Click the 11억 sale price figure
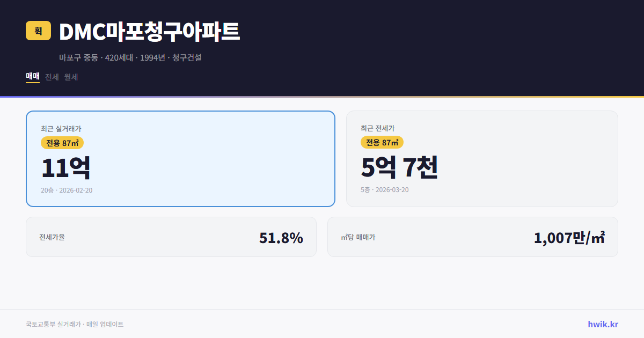Viewport: 644px width, 338px height. (x=66, y=167)
